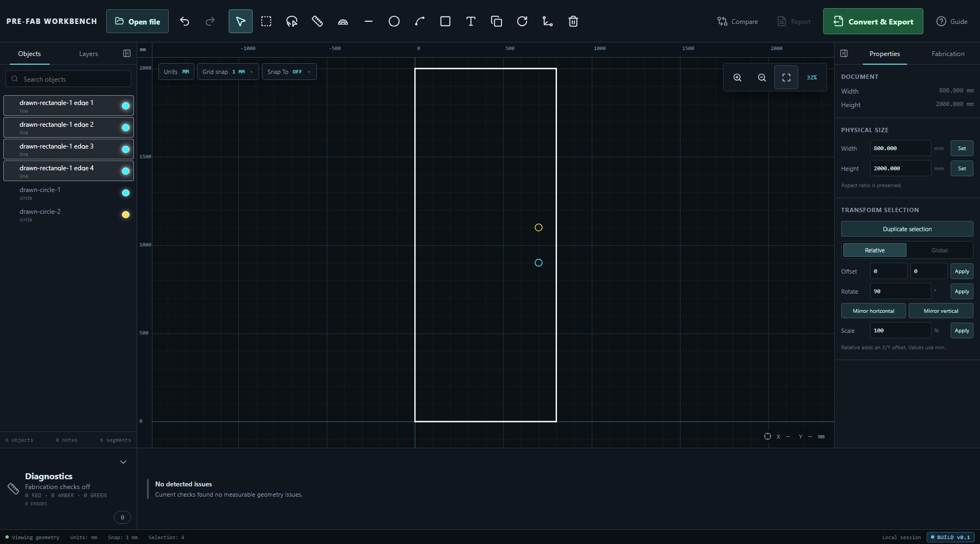Pick the ruler measure tool

(x=317, y=22)
